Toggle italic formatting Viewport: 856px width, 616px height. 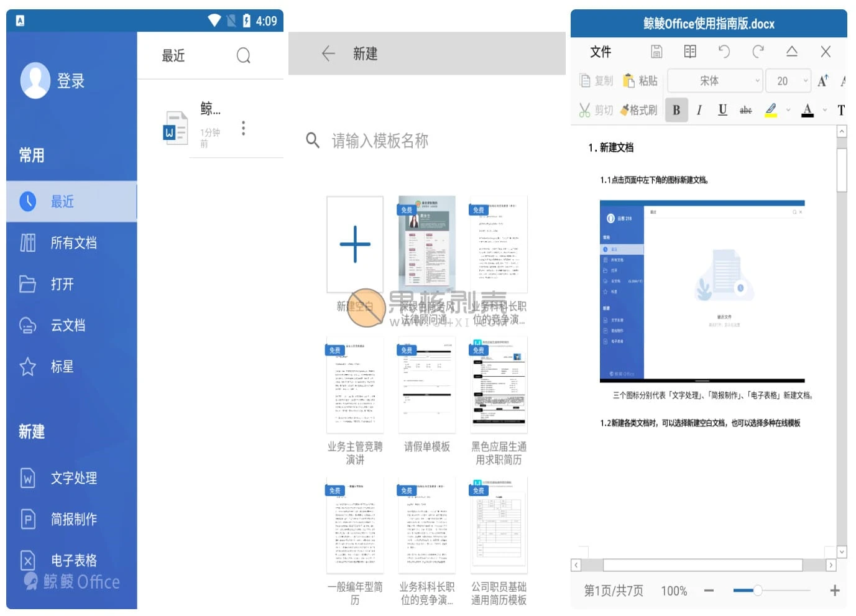699,110
